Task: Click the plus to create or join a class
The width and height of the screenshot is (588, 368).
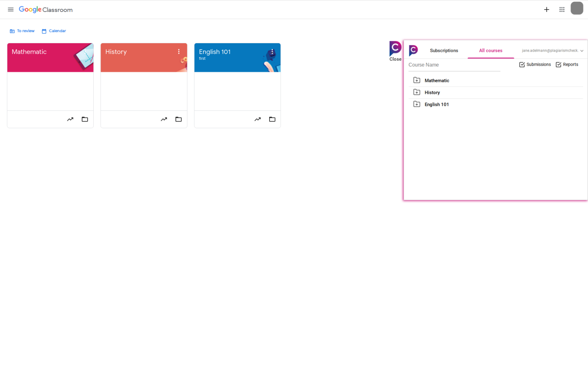Action: [x=546, y=9]
